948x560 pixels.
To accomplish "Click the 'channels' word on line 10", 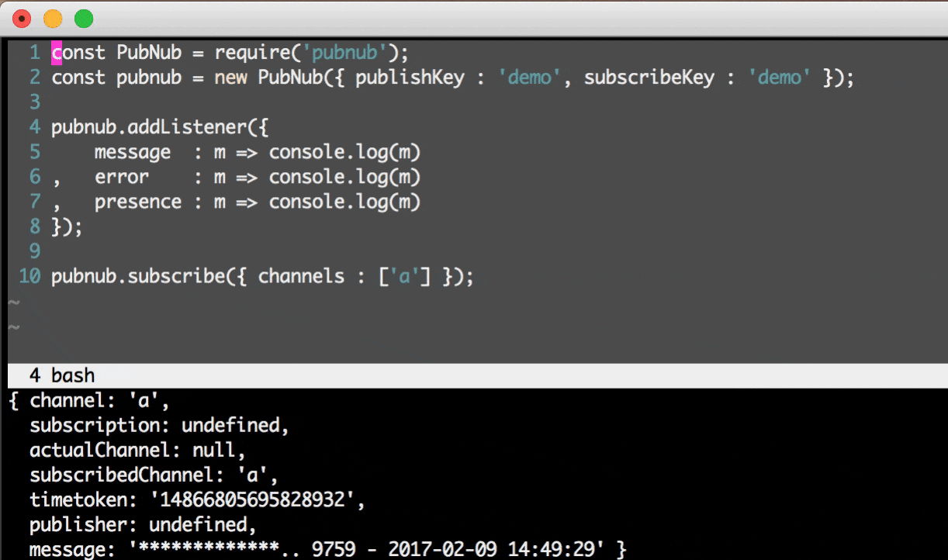I will coord(302,276).
